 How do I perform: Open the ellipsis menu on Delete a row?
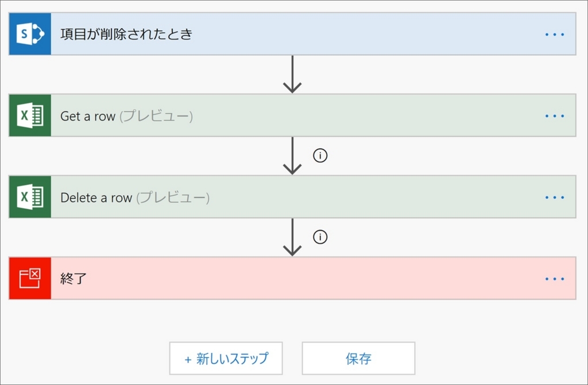click(555, 197)
